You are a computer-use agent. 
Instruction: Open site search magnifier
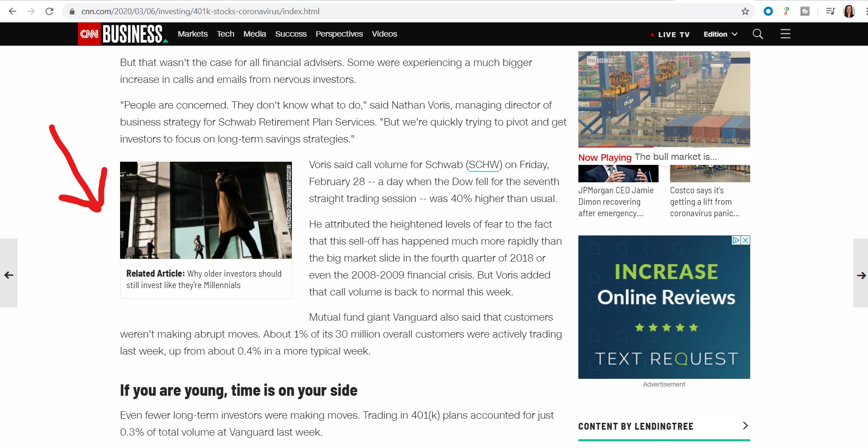pos(758,34)
